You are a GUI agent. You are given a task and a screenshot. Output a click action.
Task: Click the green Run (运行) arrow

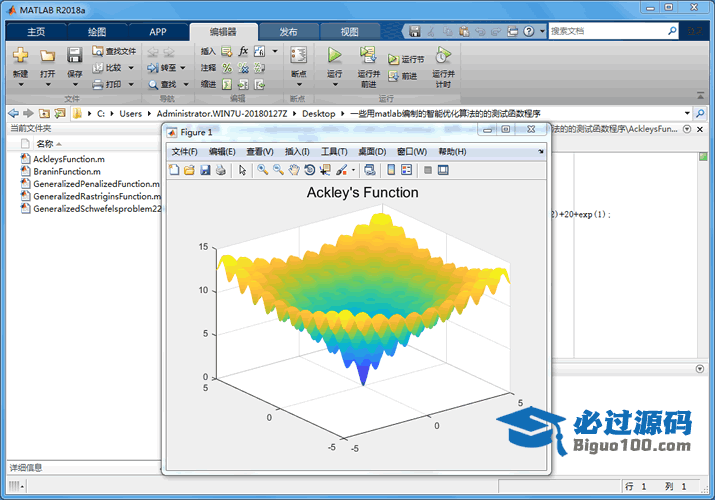334,55
